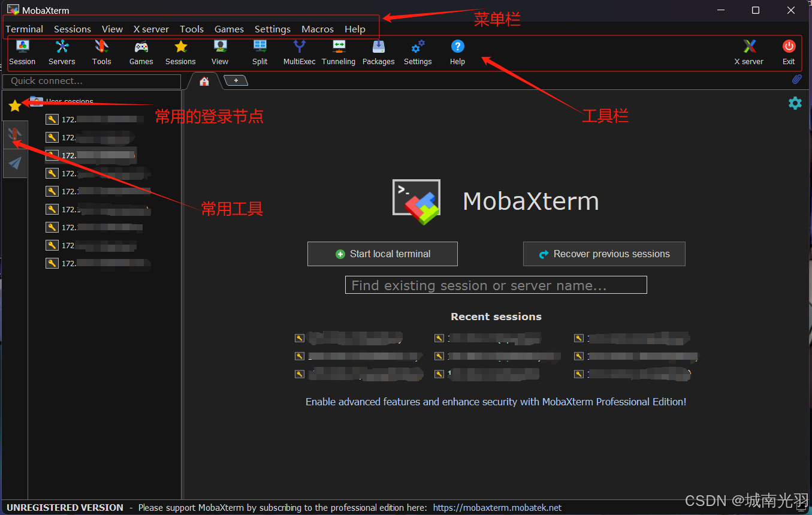Select the star Sessions sidebar tab
Viewport: 812px width, 515px height.
(x=15, y=106)
